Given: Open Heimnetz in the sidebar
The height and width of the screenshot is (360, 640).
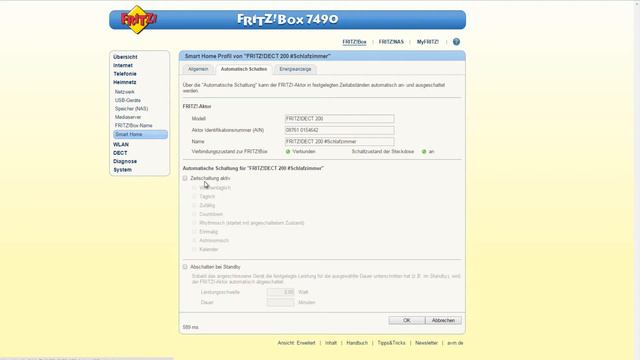Looking at the screenshot, I should (x=125, y=82).
